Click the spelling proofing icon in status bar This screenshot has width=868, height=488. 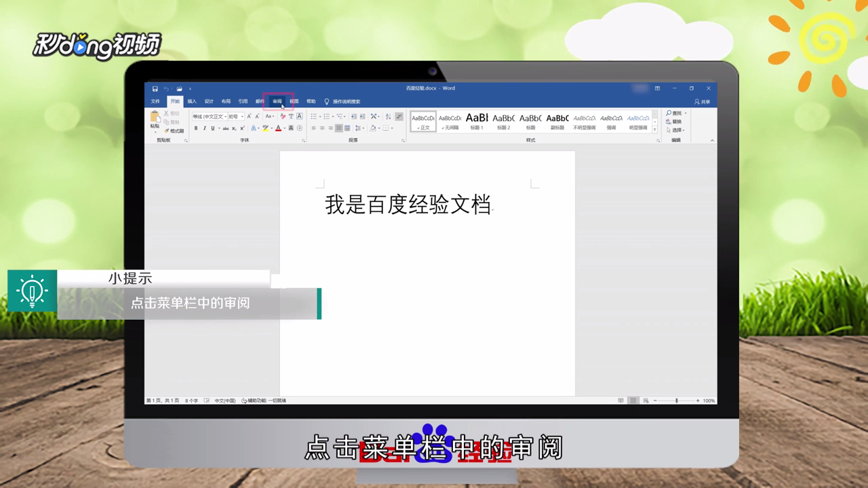206,401
